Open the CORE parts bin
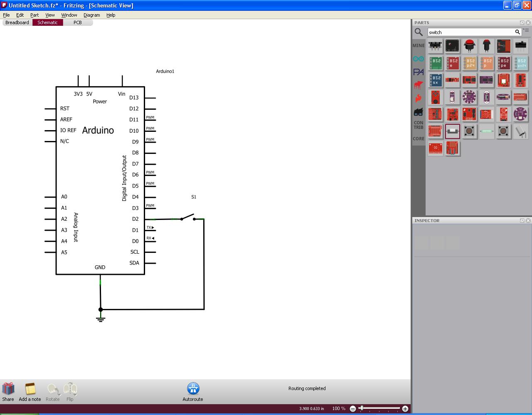 coord(419,139)
